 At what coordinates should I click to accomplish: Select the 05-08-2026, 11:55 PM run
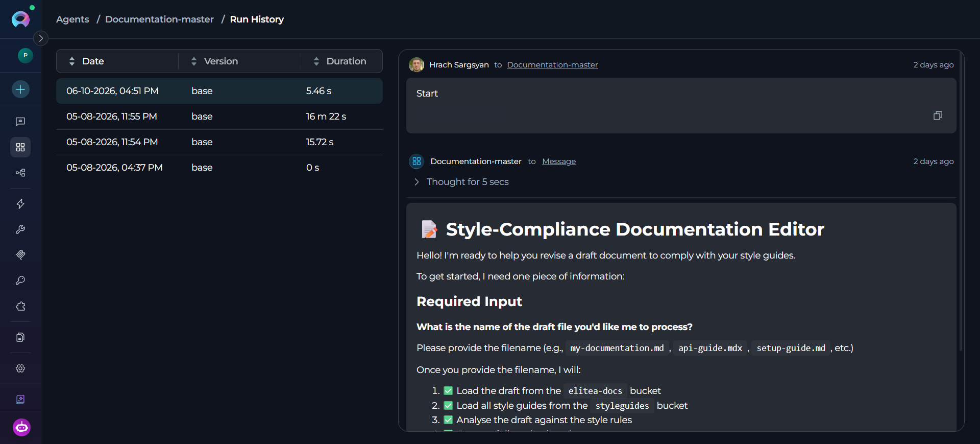click(219, 116)
